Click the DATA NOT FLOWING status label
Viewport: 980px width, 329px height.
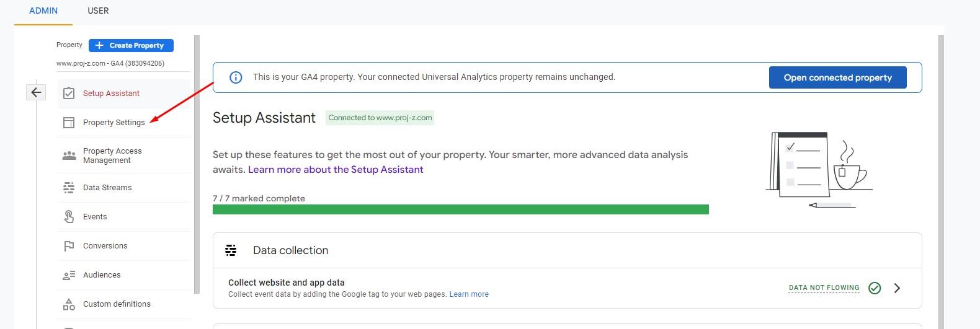824,287
